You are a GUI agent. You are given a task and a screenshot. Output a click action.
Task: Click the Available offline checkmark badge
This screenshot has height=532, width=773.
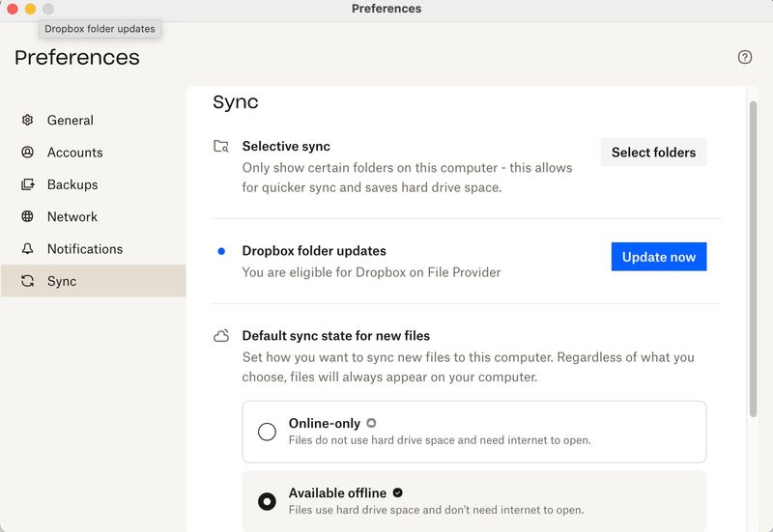(397, 493)
